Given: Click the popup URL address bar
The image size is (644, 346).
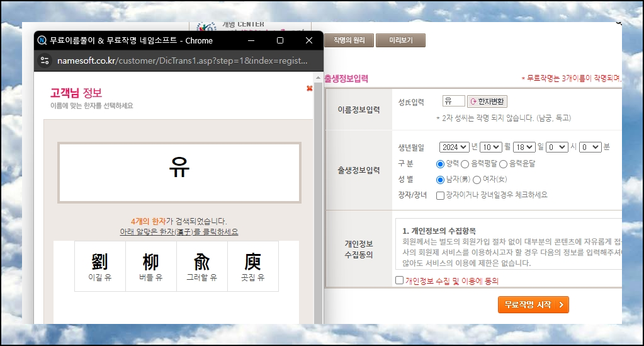Looking at the screenshot, I should pyautogui.click(x=182, y=61).
